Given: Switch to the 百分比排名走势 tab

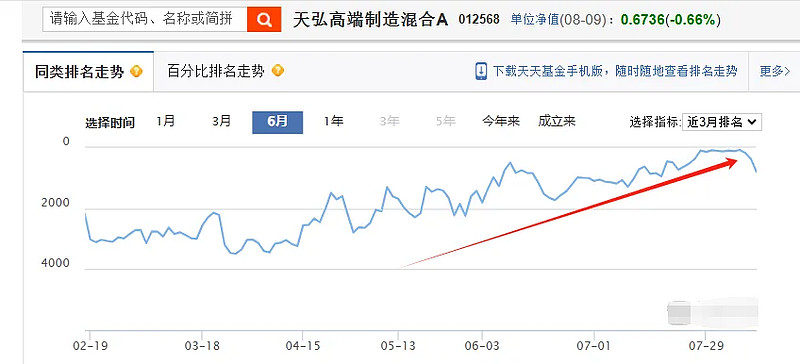Looking at the screenshot, I should click(x=225, y=71).
